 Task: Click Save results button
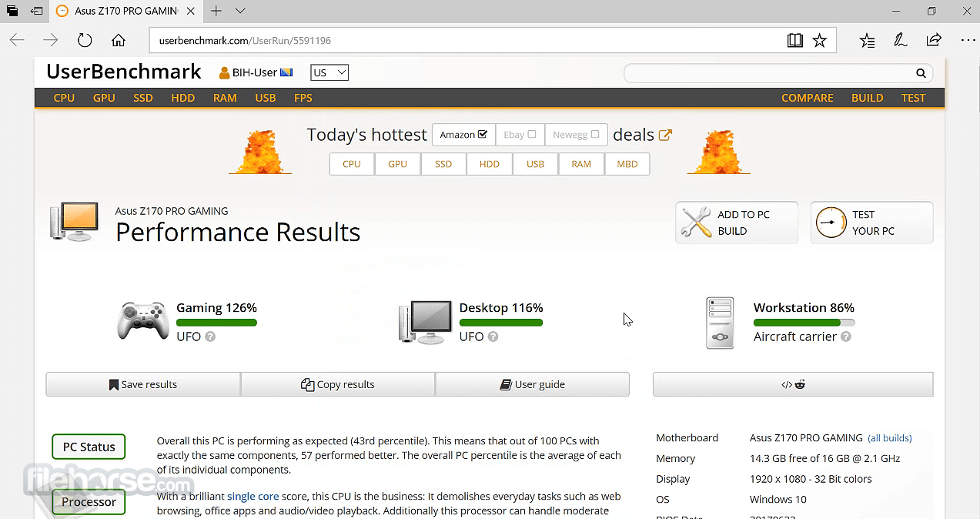[x=143, y=384]
